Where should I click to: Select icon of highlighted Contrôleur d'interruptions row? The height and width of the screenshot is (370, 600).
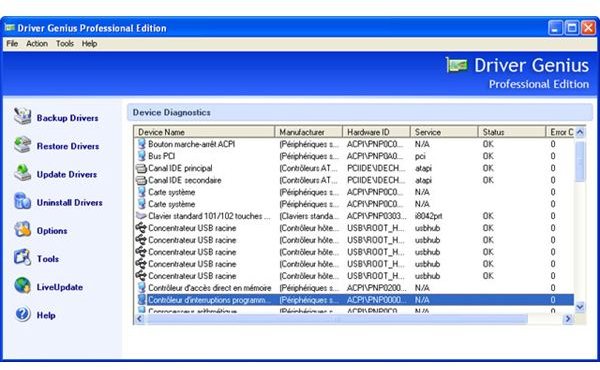(142, 300)
